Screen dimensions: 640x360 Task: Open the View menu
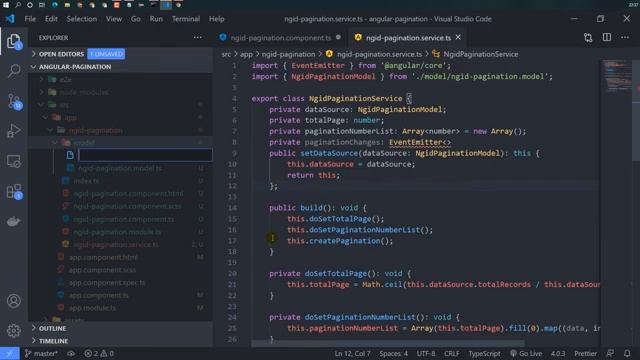coord(114,19)
